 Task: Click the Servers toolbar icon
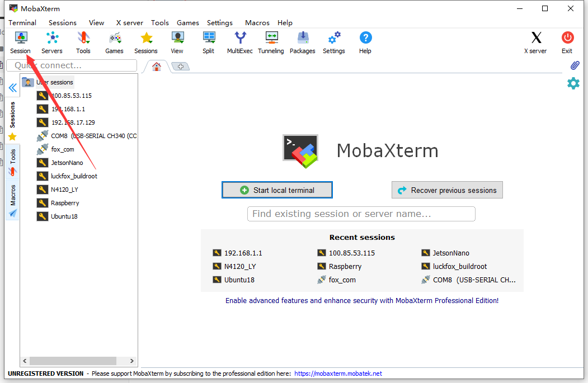(52, 42)
